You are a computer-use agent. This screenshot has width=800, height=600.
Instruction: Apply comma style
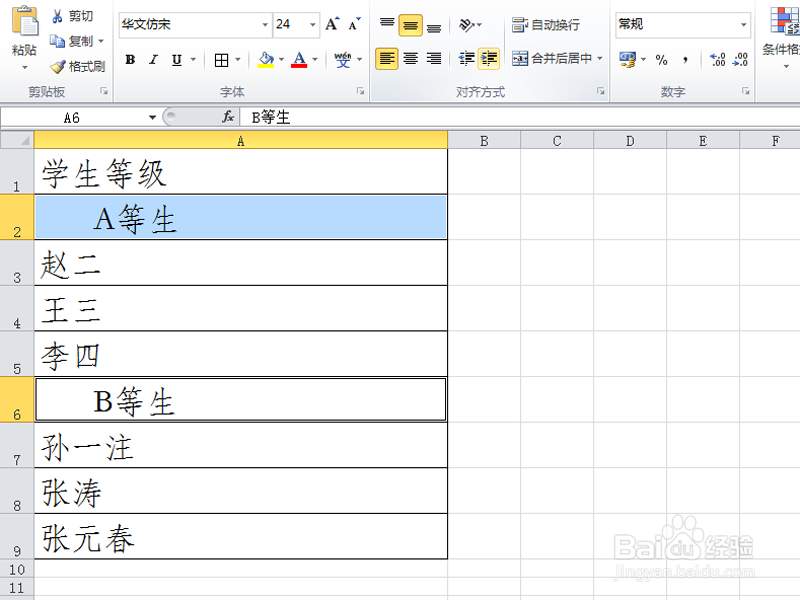(x=685, y=60)
